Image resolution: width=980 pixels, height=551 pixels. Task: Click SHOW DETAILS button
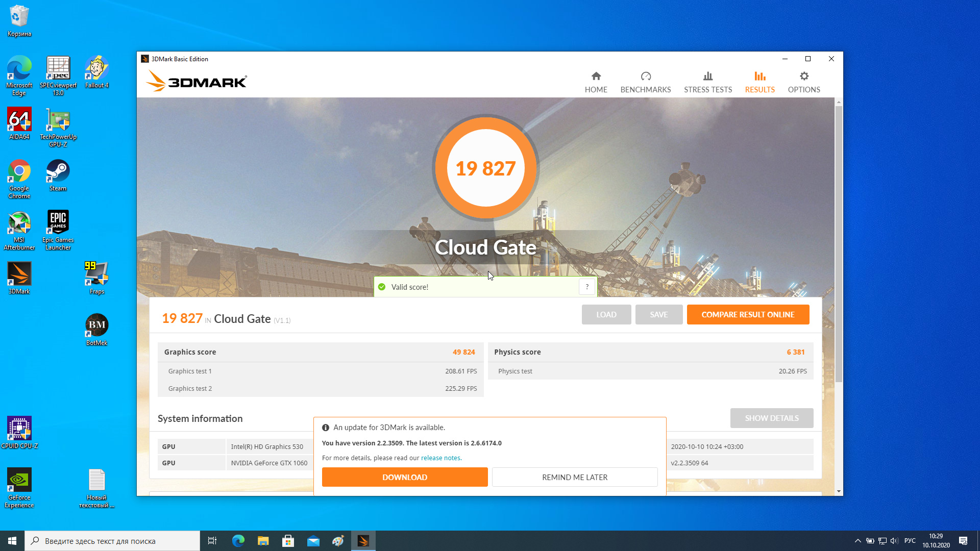click(772, 418)
